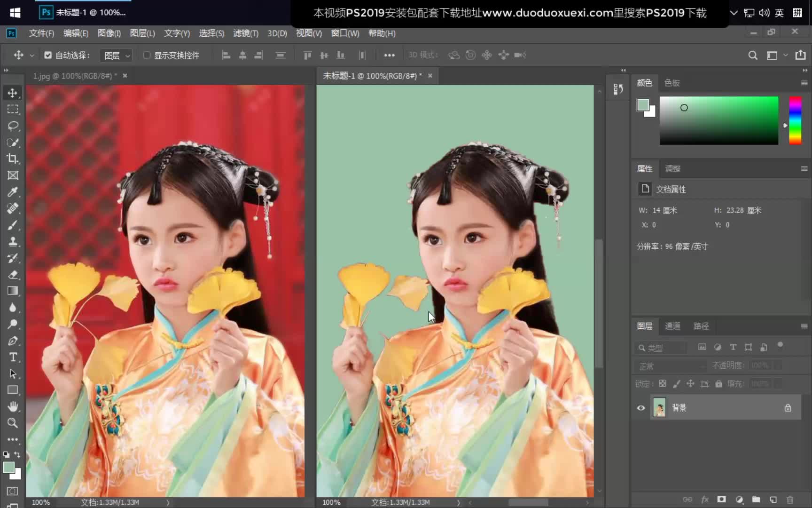812x508 pixels.
Task: Toggle smart object layer filter
Action: coord(764,347)
